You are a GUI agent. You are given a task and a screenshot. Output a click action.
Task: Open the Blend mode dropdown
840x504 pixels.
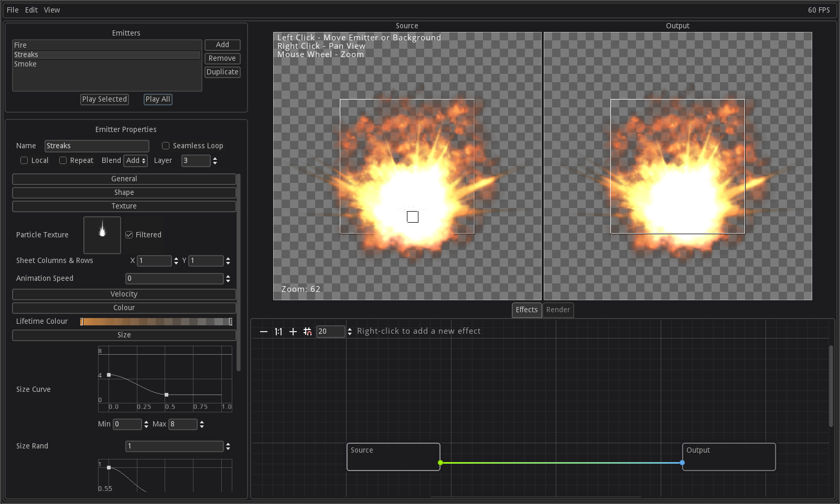(x=135, y=160)
